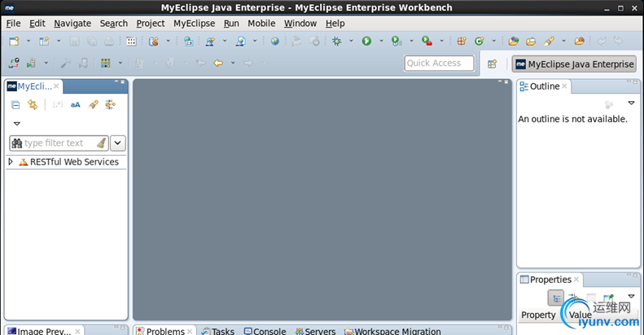Click the deploy arrows server icon
This screenshot has width=644, height=335.
point(14,63)
